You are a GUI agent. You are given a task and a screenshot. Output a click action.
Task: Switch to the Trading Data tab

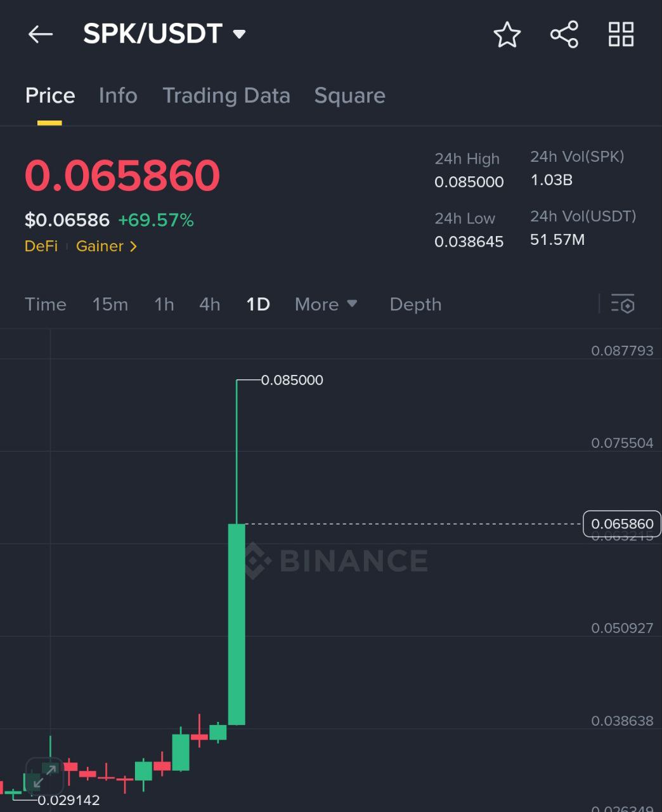[x=226, y=96]
